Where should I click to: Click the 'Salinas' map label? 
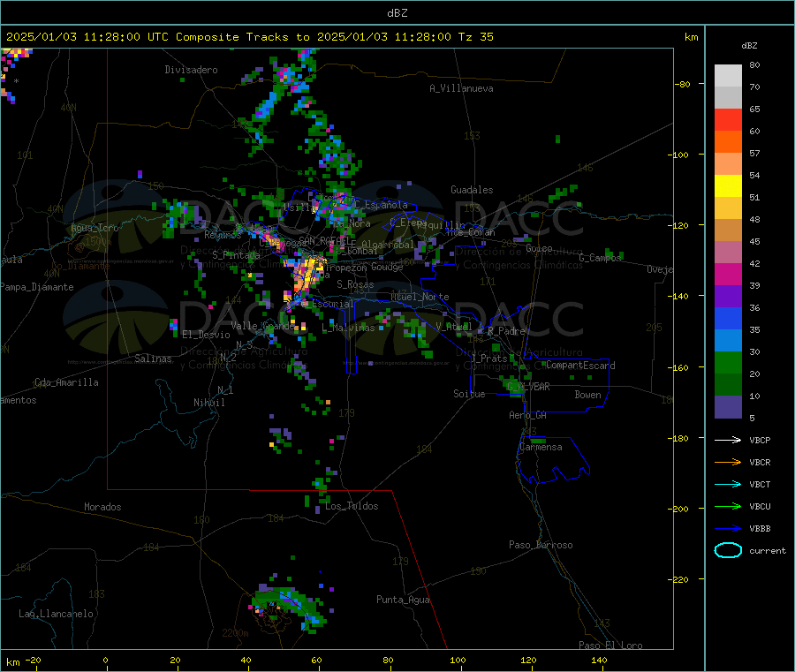click(153, 359)
